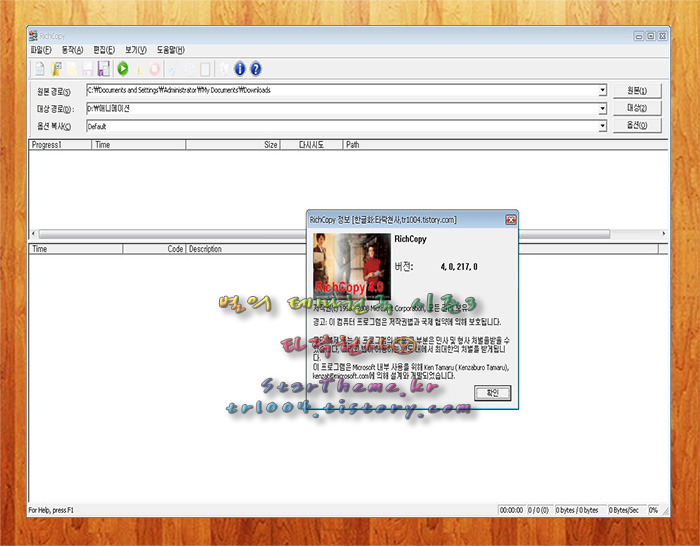Click the horizontal scrollbar right arrow

point(663,233)
